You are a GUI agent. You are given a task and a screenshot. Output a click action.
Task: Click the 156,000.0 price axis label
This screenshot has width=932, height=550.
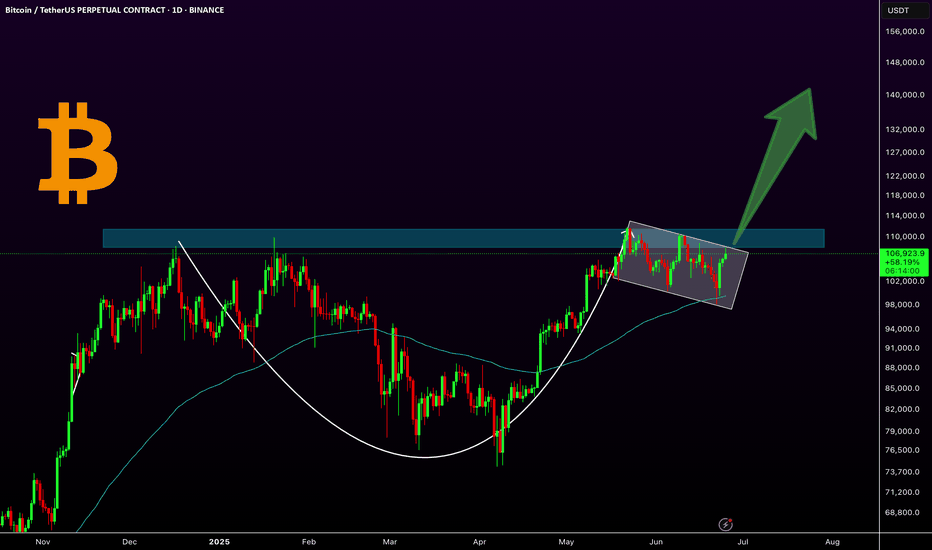click(905, 32)
